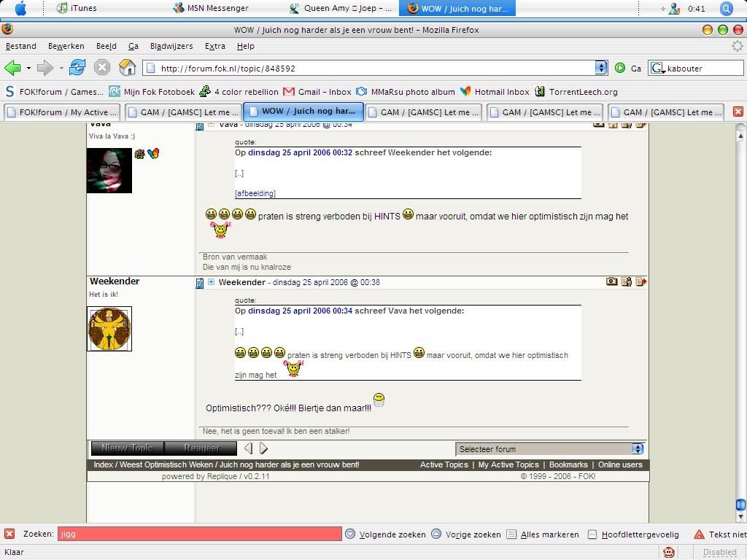
Task: Go to next page with right triangle arrow
Action: (263, 448)
